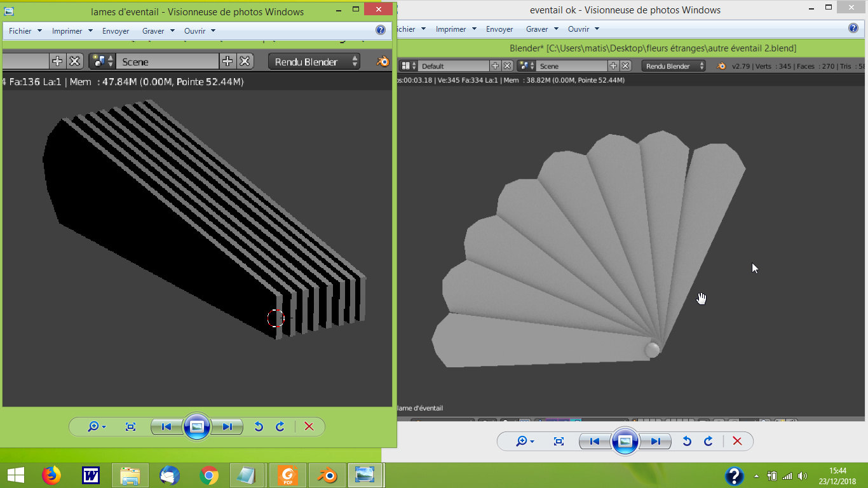
Task: Rotate clockwise in the lames d'eventail viewer
Action: (x=280, y=426)
